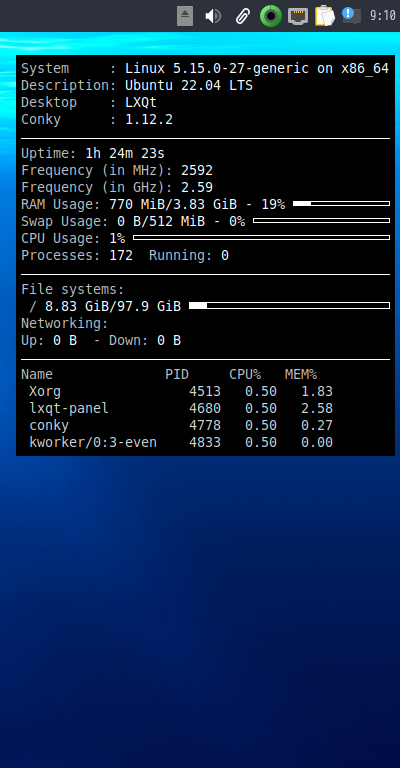Click the CPU% value in the conky row
The height and width of the screenshot is (768, 400).
[261, 425]
